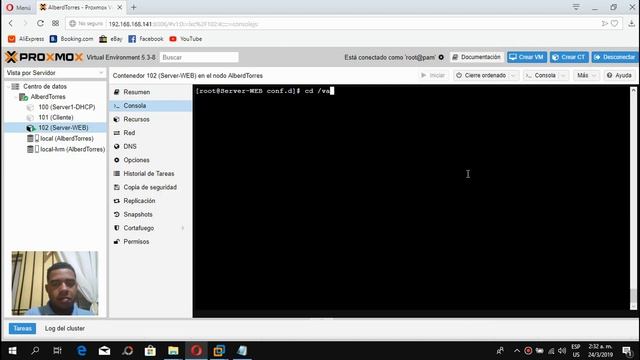This screenshot has height=360, width=640.
Task: Click the Proxmox logo
Action: point(44,57)
